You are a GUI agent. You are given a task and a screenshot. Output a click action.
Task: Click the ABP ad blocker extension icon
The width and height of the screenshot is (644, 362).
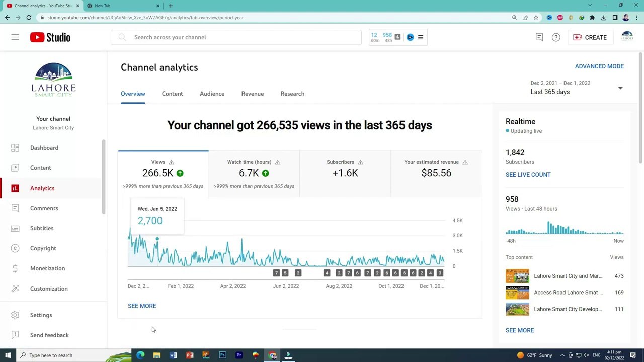(x=560, y=18)
